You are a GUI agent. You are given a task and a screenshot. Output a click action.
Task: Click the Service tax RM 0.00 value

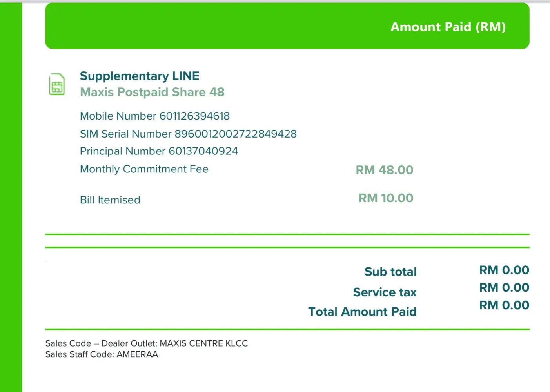(504, 288)
